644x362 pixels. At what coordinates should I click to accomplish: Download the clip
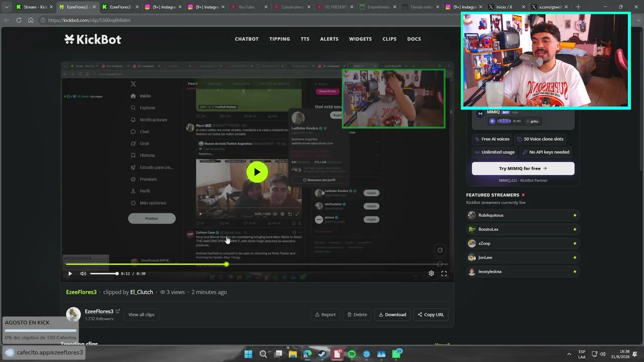pos(392,315)
